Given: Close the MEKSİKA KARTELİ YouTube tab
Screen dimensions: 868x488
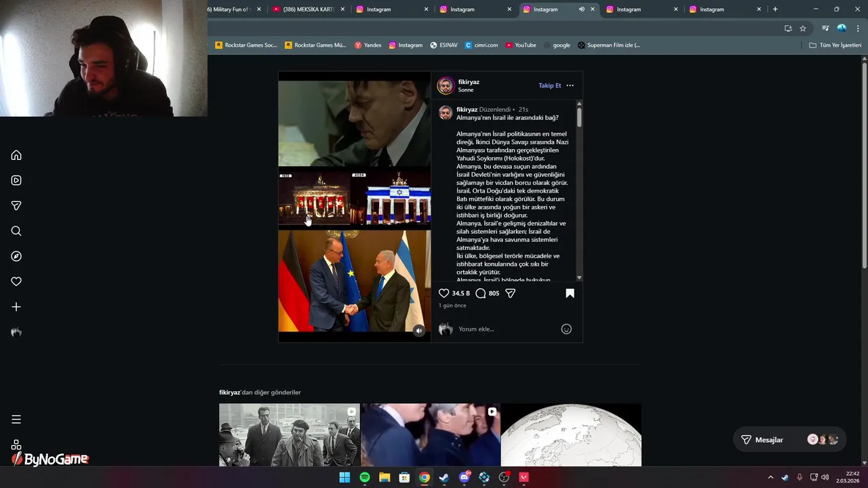Looking at the screenshot, I should [x=342, y=9].
